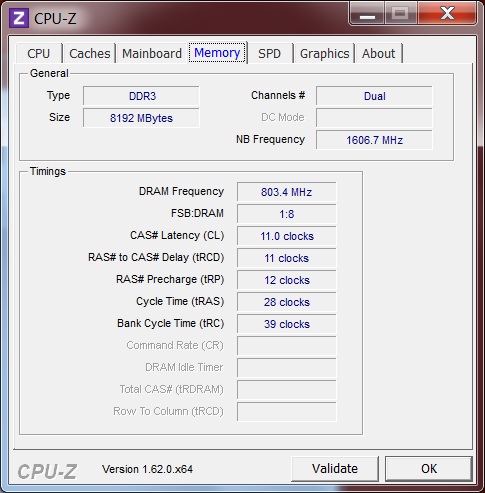Open the Graphics tab
The image size is (485, 493).
click(324, 53)
